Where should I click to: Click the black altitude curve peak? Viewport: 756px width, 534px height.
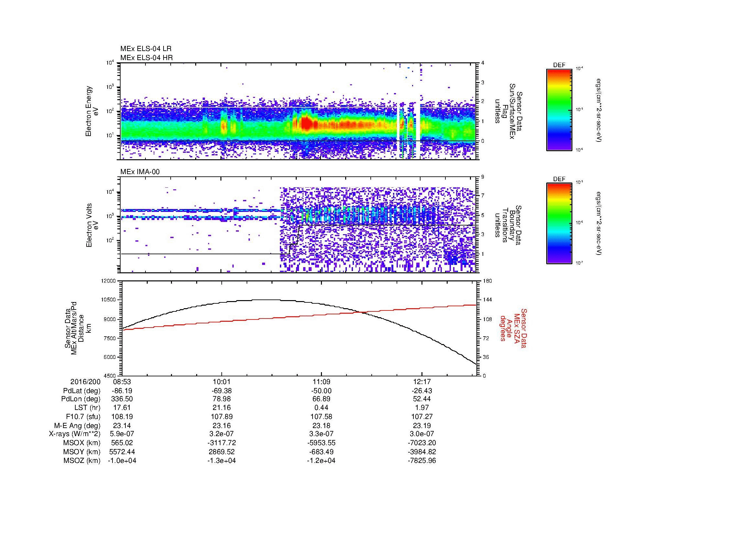pos(266,300)
